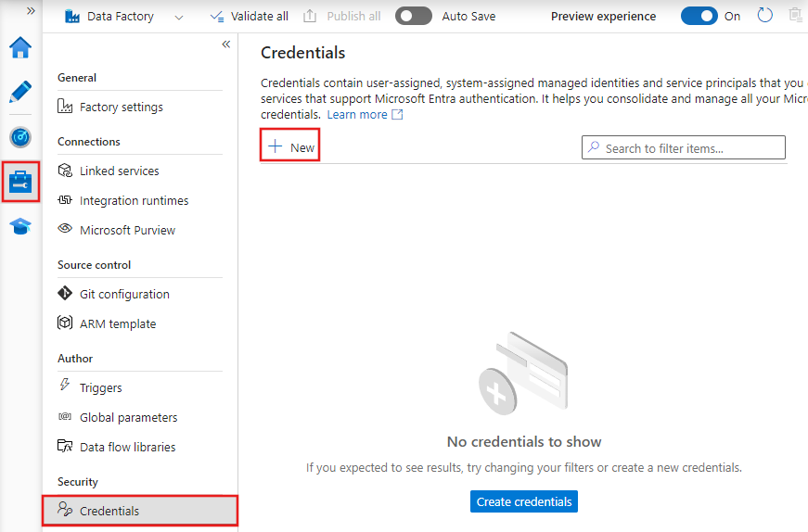Toggle the Auto Save switch
This screenshot has height=532, width=808.
413,16
